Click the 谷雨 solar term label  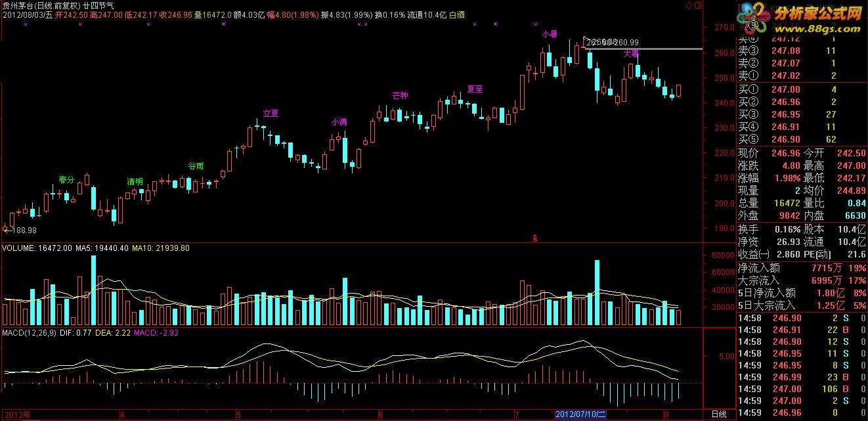(x=196, y=166)
